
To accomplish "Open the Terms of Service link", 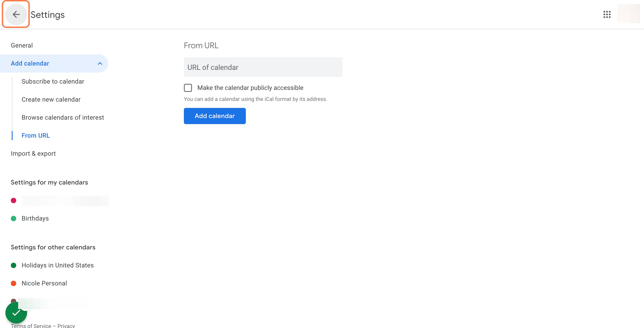I will tap(31, 326).
